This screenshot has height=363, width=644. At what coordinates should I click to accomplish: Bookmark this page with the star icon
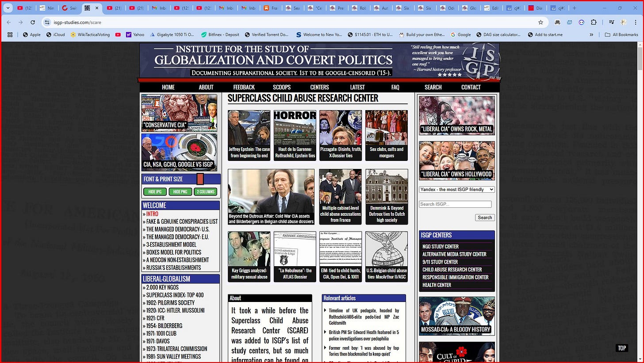[540, 22]
